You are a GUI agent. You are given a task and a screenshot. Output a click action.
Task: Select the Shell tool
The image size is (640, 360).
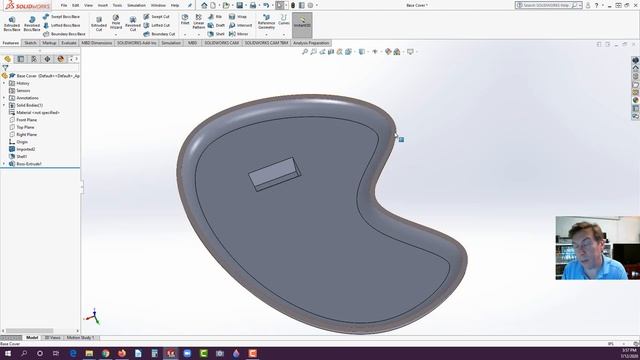click(x=216, y=34)
